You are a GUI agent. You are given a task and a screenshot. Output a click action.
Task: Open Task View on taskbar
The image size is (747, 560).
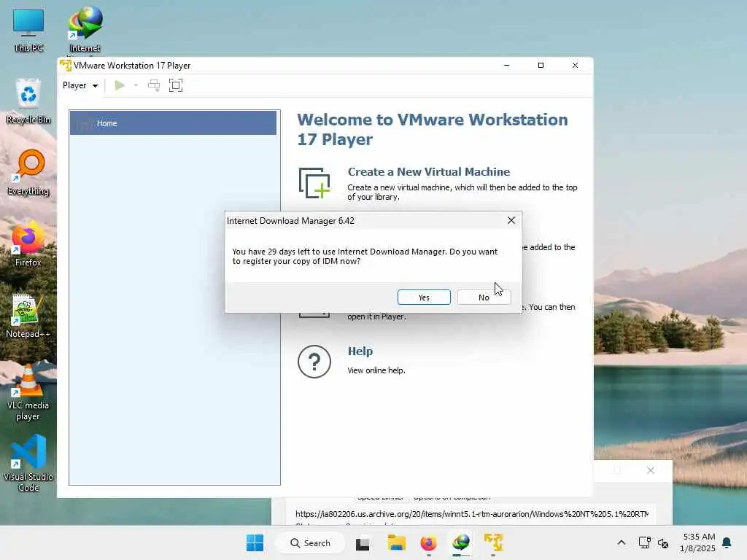(x=363, y=542)
